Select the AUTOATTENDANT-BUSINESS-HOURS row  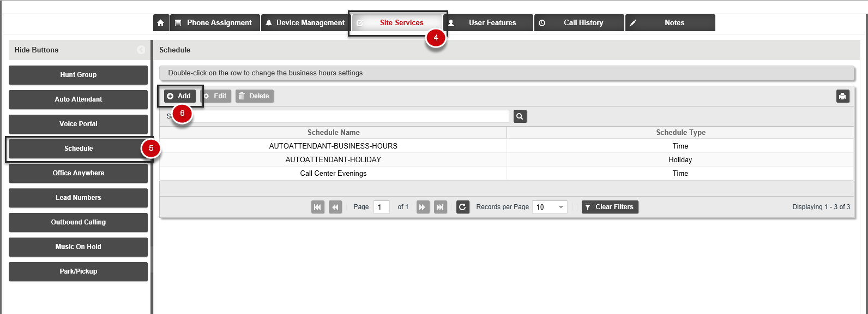(x=507, y=146)
